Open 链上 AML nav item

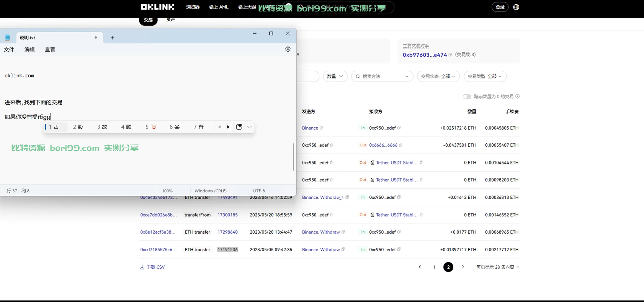(x=219, y=7)
